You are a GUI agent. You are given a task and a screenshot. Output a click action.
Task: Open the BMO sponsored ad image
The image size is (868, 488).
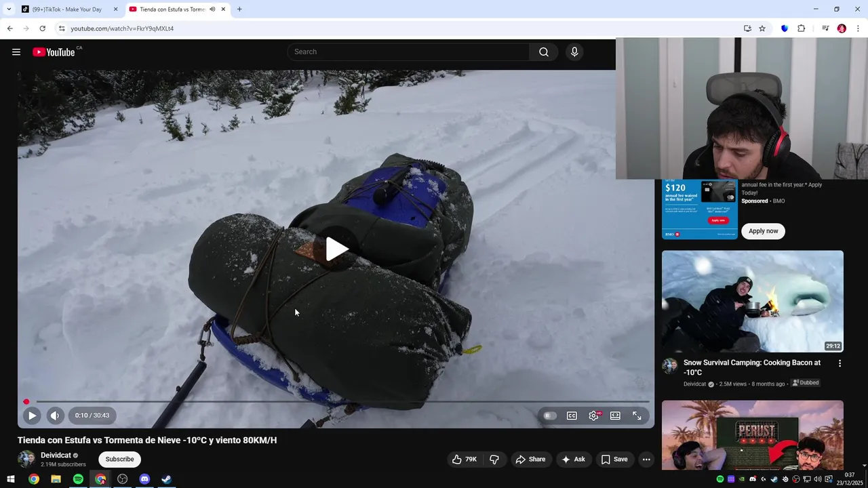(x=700, y=209)
